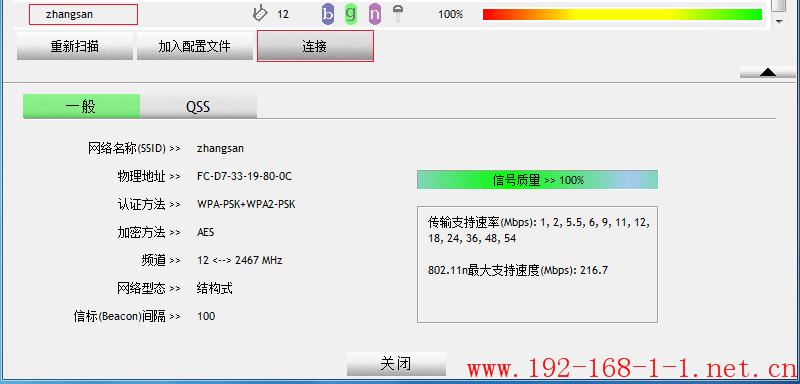Click channel number 12 in network row
This screenshot has height=384, width=800.
pyautogui.click(x=283, y=14)
